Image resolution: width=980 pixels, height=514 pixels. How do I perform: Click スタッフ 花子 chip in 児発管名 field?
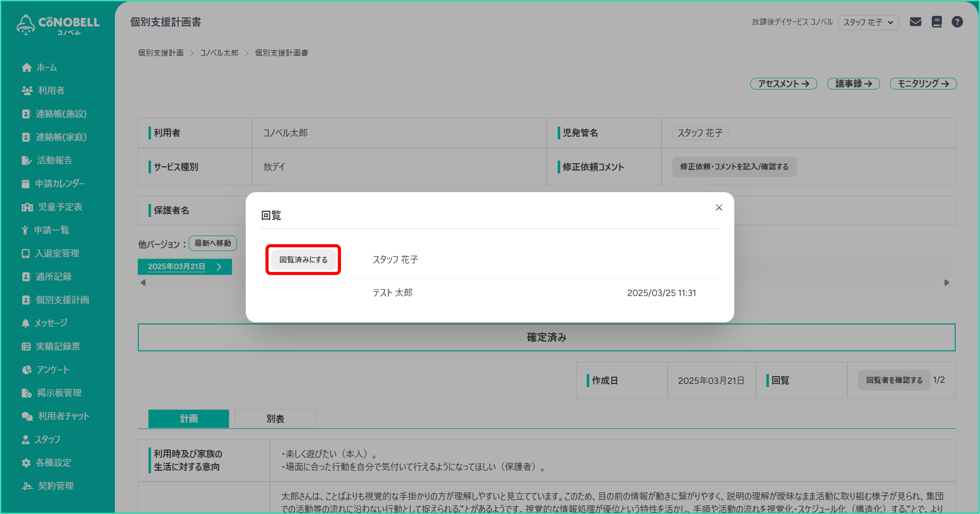(x=700, y=133)
